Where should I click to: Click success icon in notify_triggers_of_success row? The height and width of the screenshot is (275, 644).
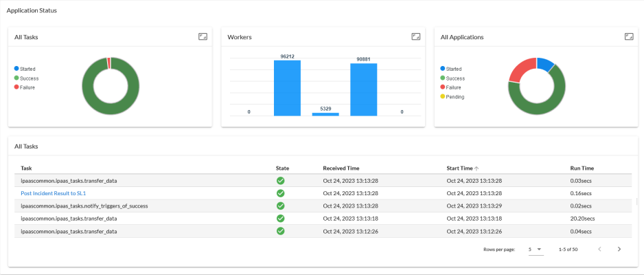click(x=280, y=206)
